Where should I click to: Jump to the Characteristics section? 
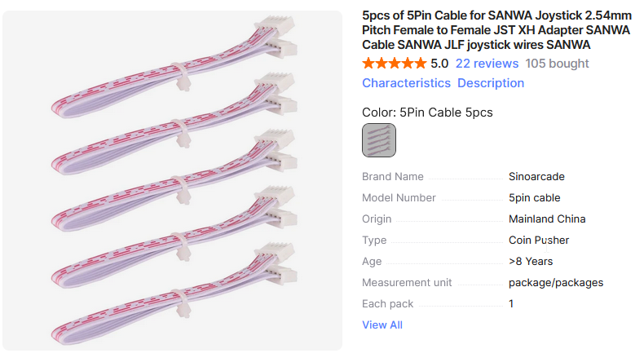tap(406, 83)
